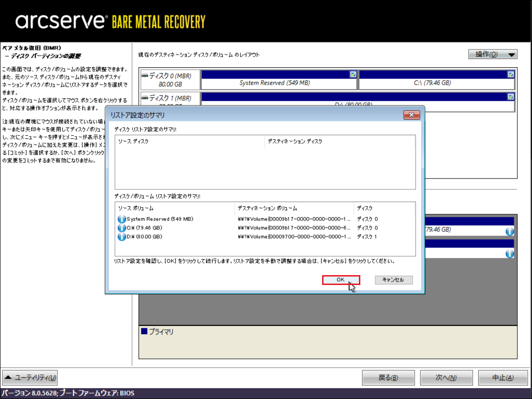This screenshot has height=399, width=532.
Task: Click the disk icon for ディスク 0 (MBR)
Action: (x=145, y=75)
